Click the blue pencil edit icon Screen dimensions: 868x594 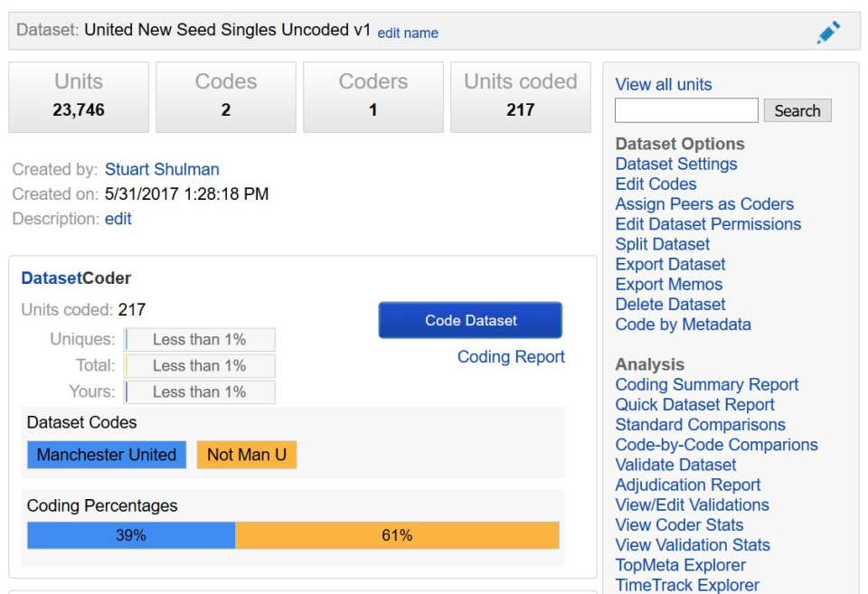click(x=828, y=33)
